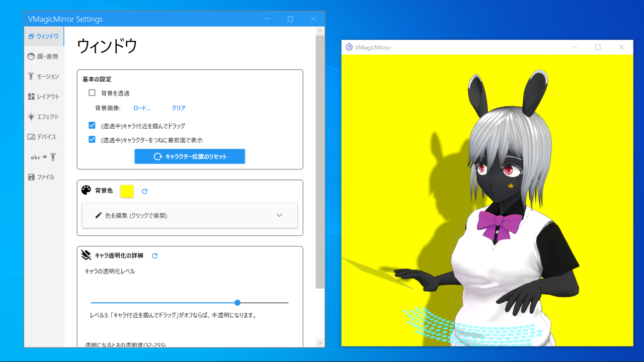Viewport: 644px width, 362px height.
Task: Click the scrollbar down arrow in settings
Action: point(320,342)
